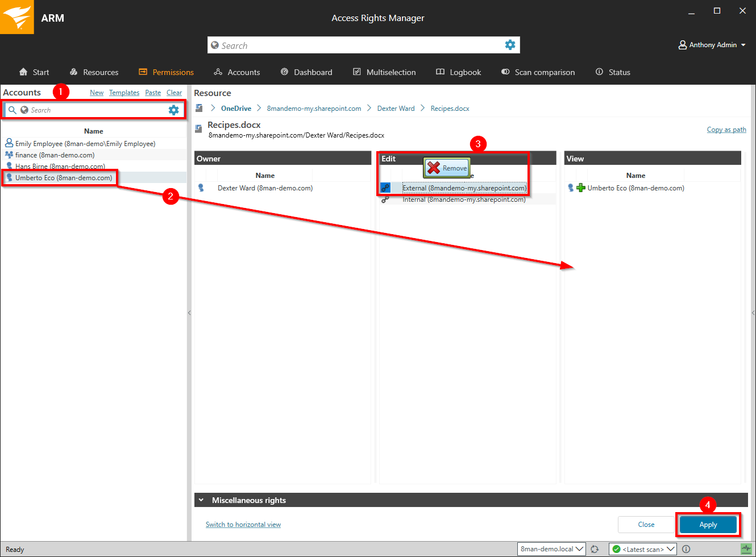Click the Copy as path link
Viewport: 756px width, 557px height.
tap(726, 129)
